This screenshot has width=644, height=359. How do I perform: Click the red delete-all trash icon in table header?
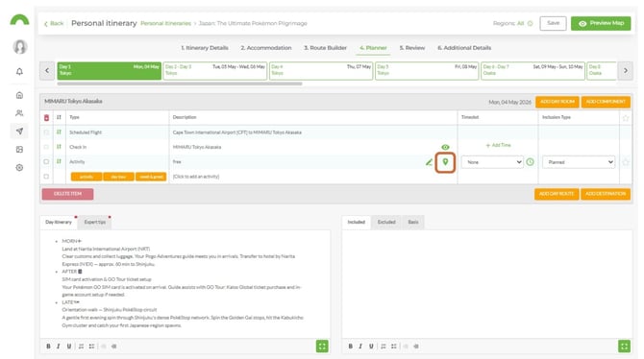pos(46,117)
